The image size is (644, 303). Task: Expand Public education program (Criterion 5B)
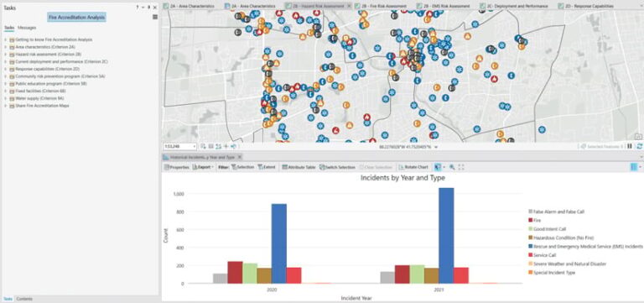6,83
